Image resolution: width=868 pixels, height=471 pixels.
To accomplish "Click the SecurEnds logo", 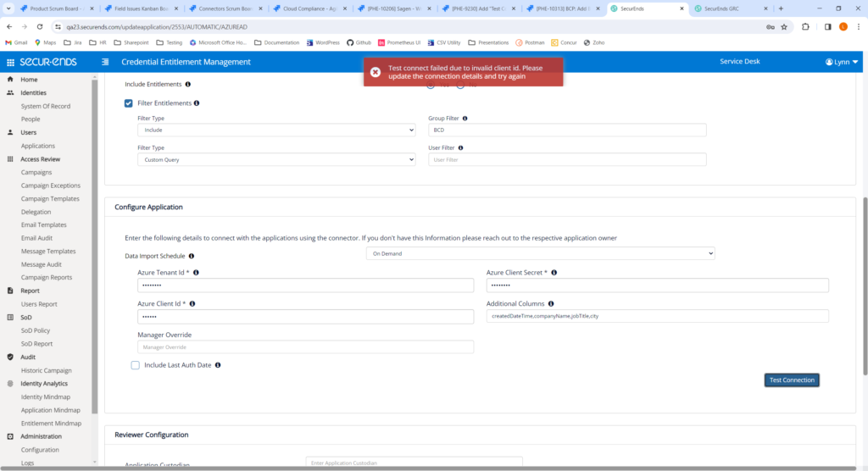I will pyautogui.click(x=48, y=62).
